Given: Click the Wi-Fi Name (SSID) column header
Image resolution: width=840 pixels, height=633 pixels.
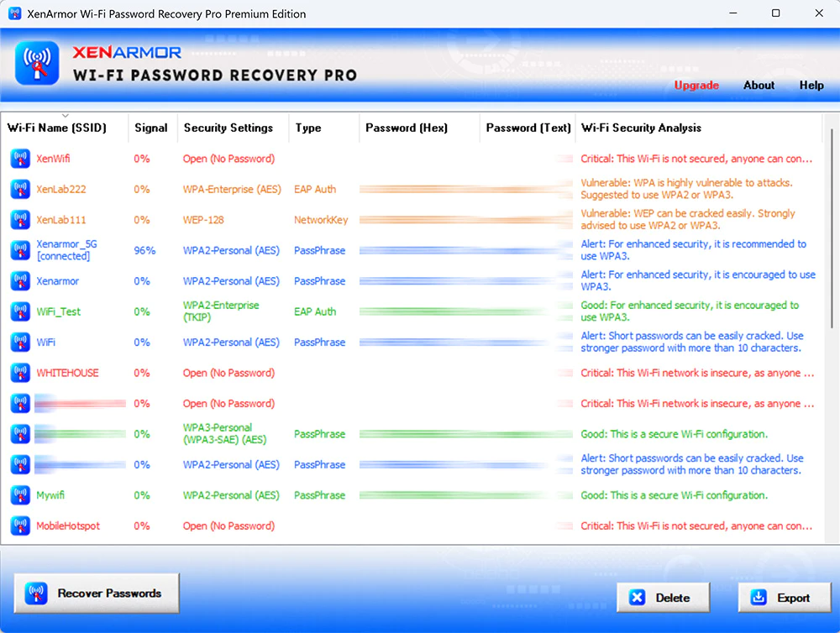Looking at the screenshot, I should [x=60, y=128].
